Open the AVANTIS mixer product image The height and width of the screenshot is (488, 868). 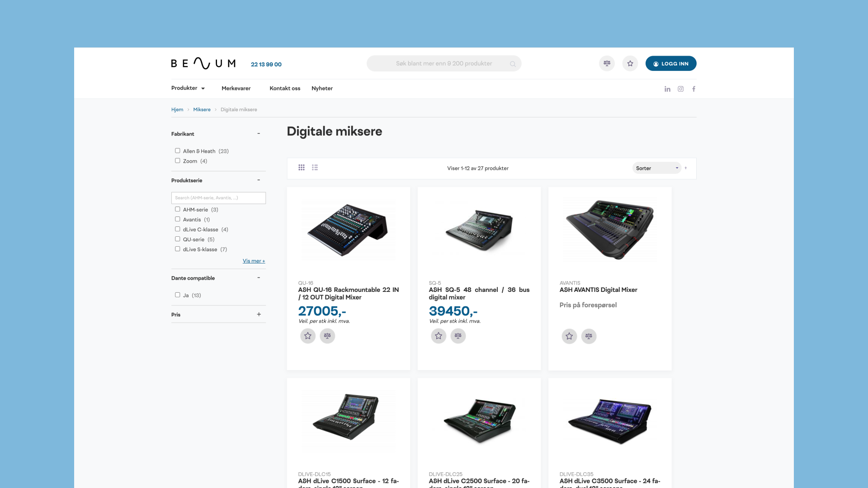pos(609,230)
